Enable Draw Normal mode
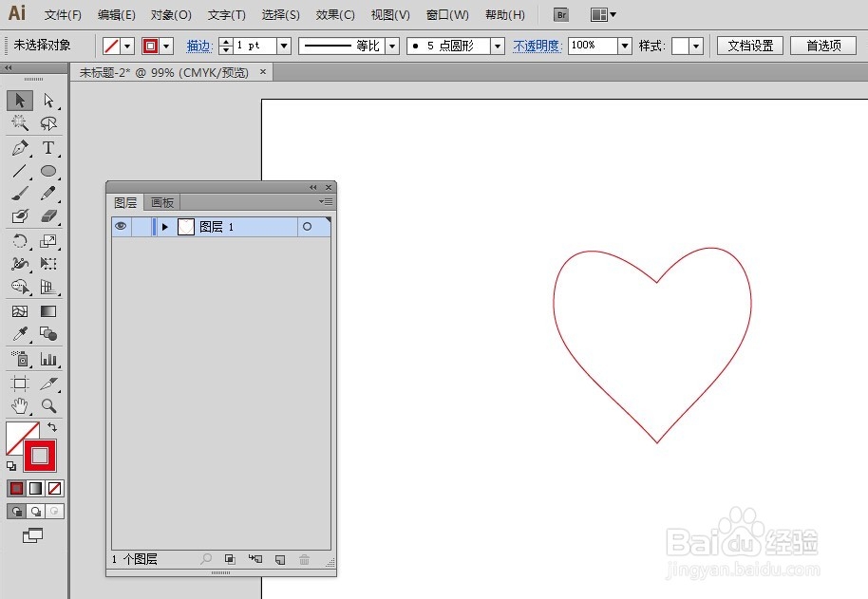 (x=16, y=511)
